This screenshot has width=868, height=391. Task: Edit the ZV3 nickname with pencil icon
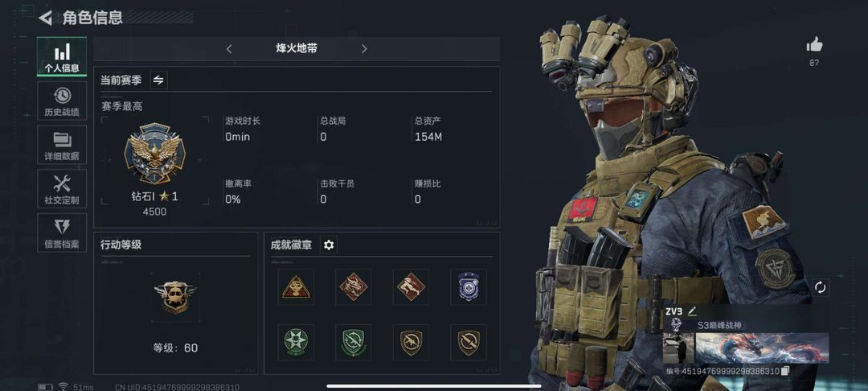coord(692,311)
